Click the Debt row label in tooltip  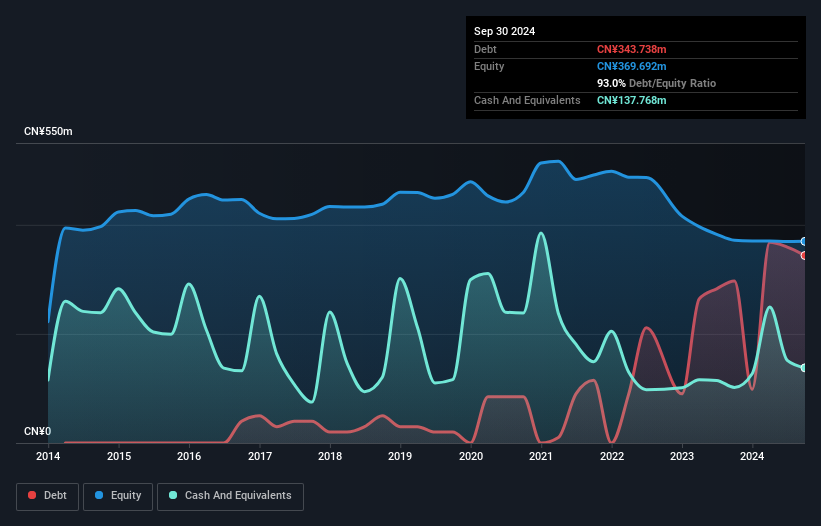tap(485, 49)
